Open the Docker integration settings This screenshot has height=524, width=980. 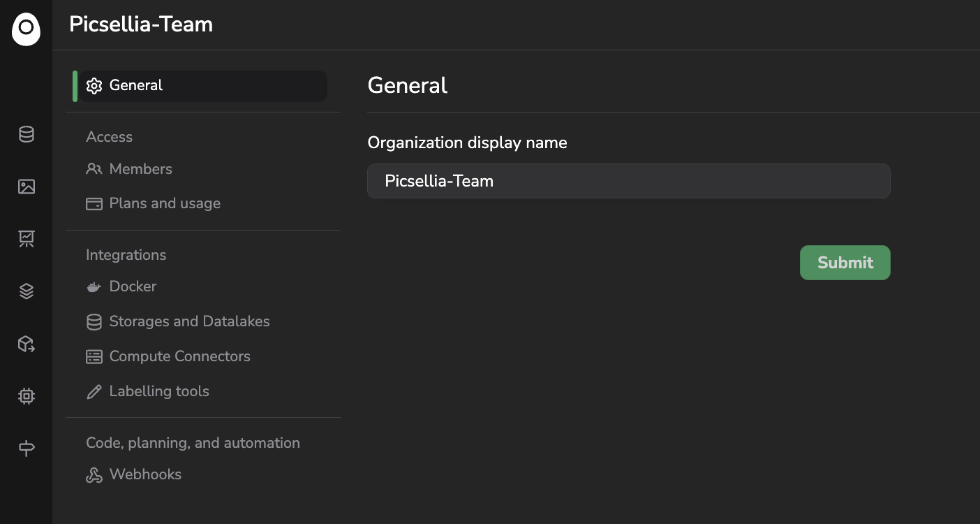tap(133, 286)
